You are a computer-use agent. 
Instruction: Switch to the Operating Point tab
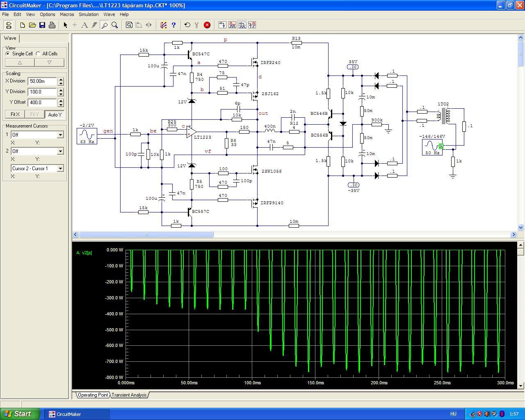(x=93, y=395)
